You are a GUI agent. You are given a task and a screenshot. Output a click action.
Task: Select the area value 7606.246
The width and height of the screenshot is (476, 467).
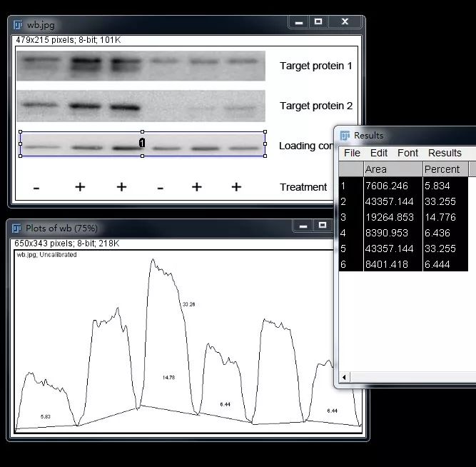click(x=387, y=186)
